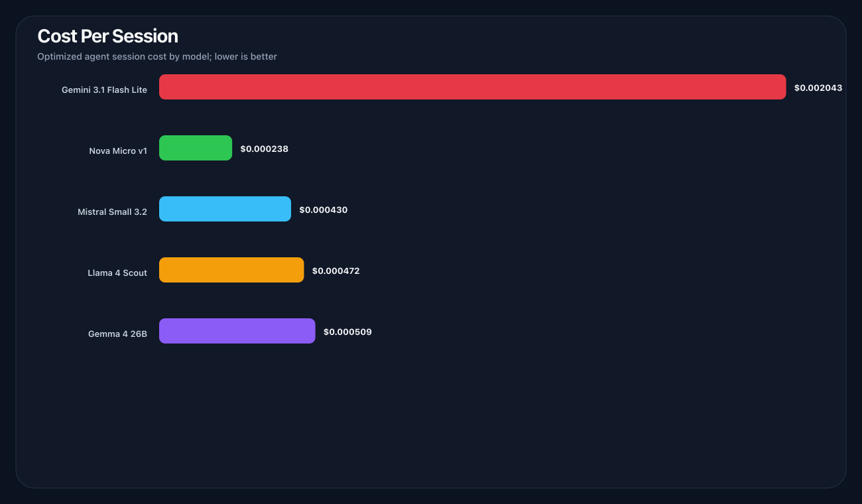Select the 'Llama 4 Scout' label
The height and width of the screenshot is (504, 862).
tap(117, 273)
